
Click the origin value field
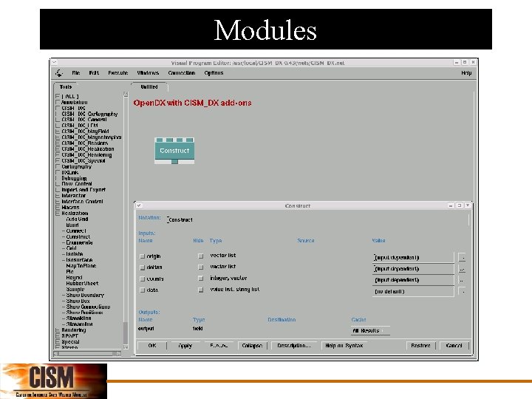coord(413,258)
